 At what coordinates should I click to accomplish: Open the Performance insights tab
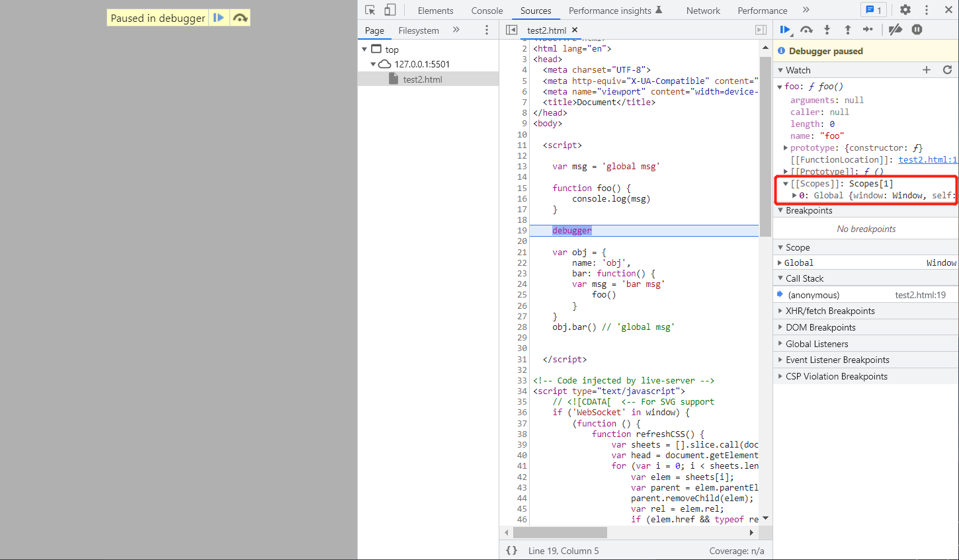615,11
